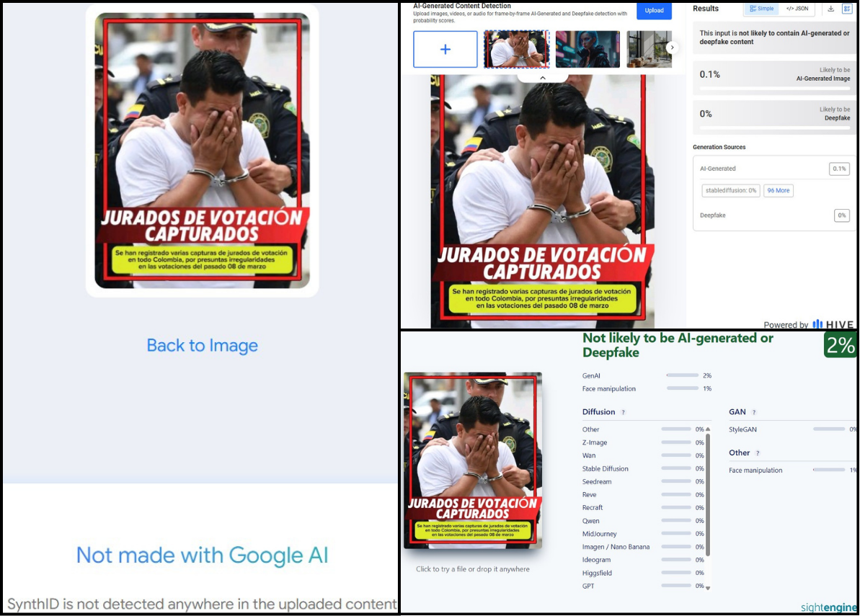Click the Back to Image link
The width and height of the screenshot is (860, 616).
[202, 346]
